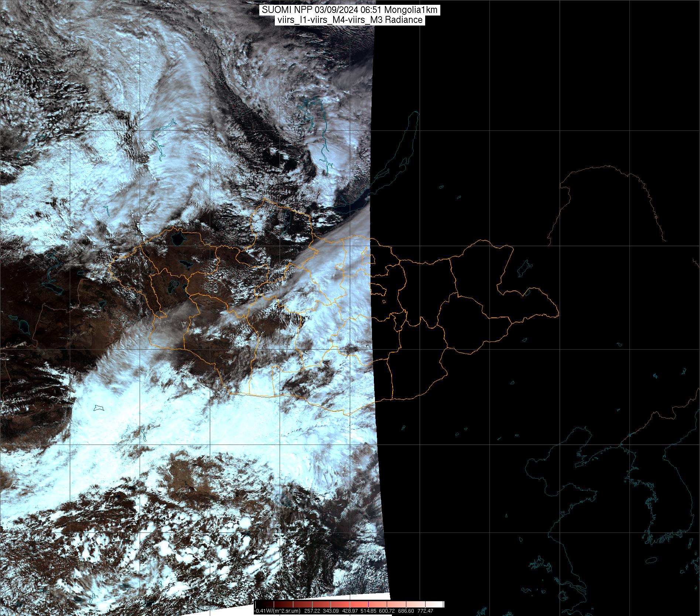The height and width of the screenshot is (616, 700).
Task: Click the winding cyan river outline in upper left
Action: point(161,142)
